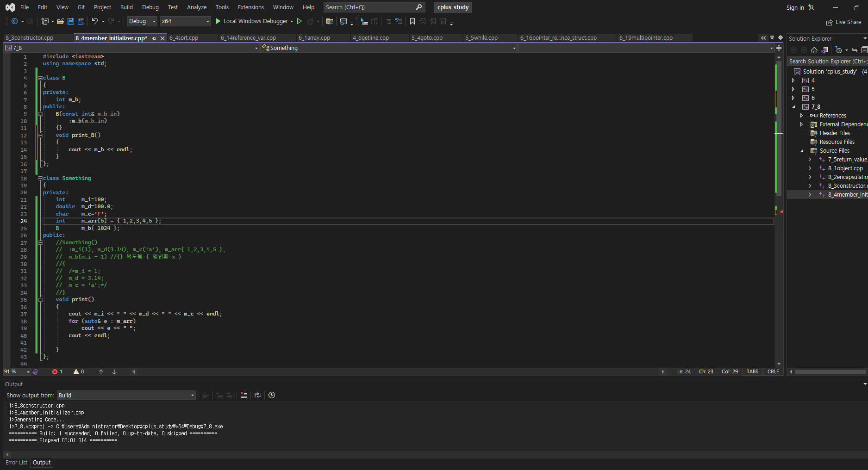Open the Debug configuration dropdown

coord(142,21)
